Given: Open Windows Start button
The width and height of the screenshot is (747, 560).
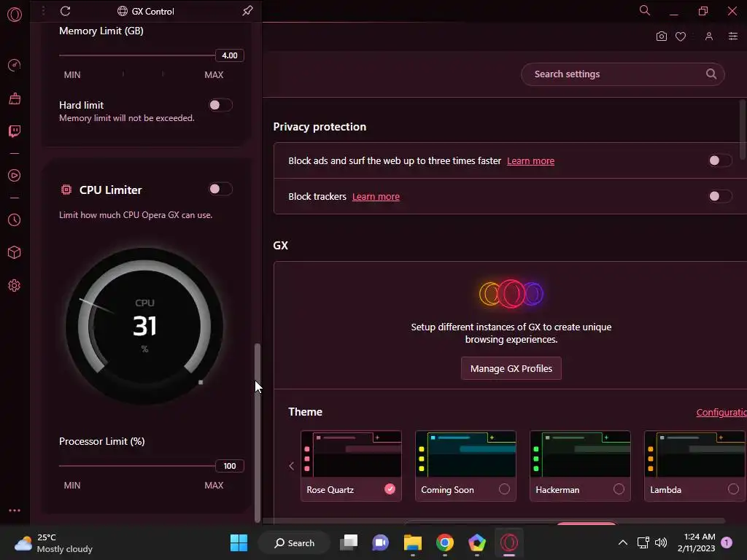Looking at the screenshot, I should pos(239,542).
